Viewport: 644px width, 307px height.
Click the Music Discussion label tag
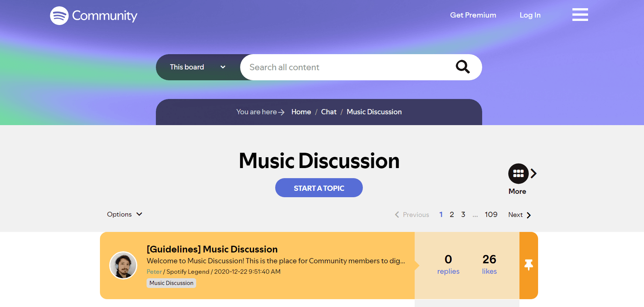click(171, 283)
